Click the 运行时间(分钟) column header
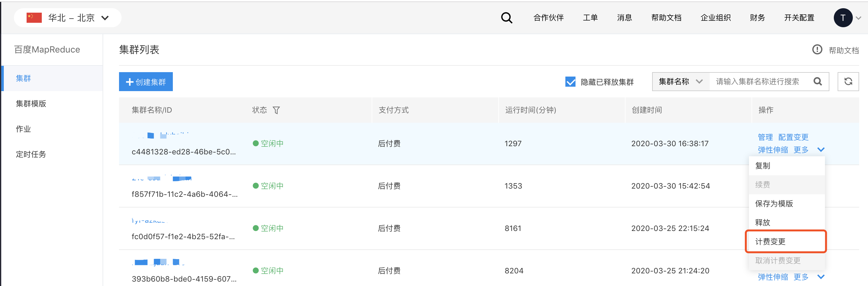The width and height of the screenshot is (868, 286). (x=531, y=110)
